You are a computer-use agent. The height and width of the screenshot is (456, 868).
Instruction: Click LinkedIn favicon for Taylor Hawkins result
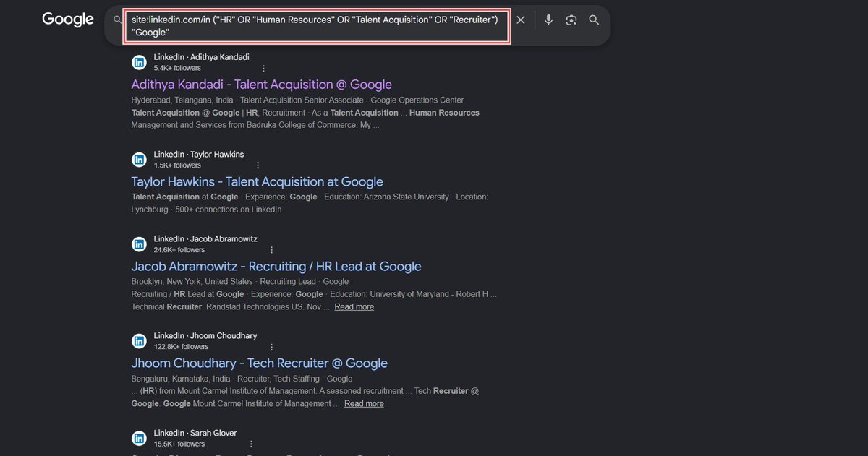tap(139, 160)
